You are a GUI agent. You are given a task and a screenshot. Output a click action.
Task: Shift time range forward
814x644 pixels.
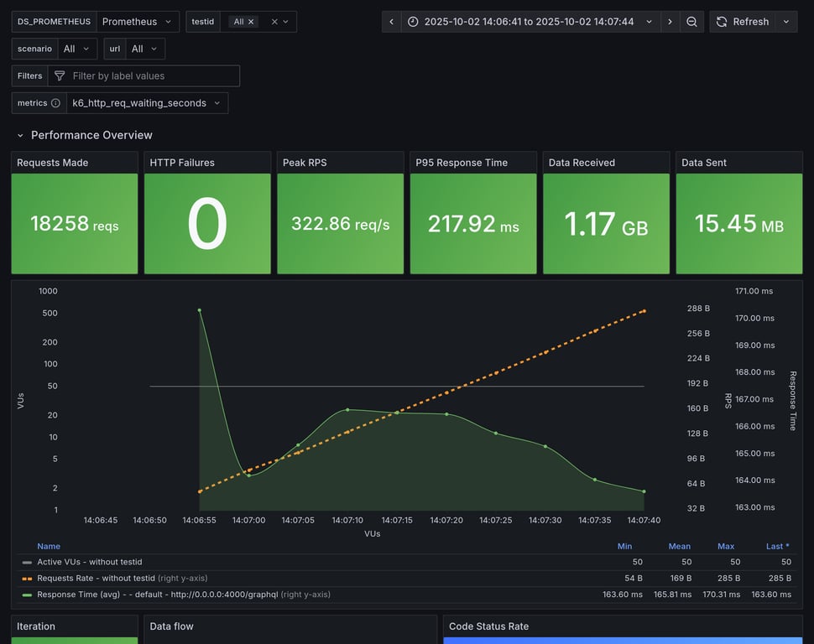click(670, 22)
